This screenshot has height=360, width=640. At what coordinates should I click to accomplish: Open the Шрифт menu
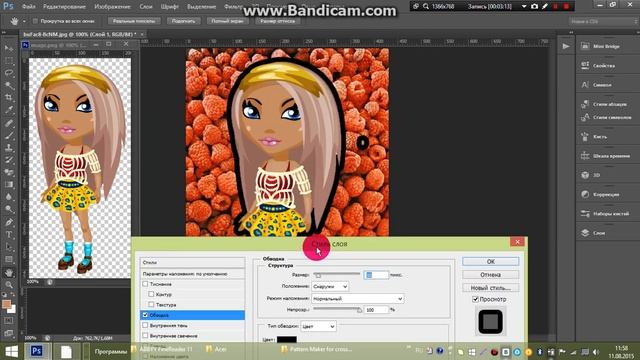(169, 7)
